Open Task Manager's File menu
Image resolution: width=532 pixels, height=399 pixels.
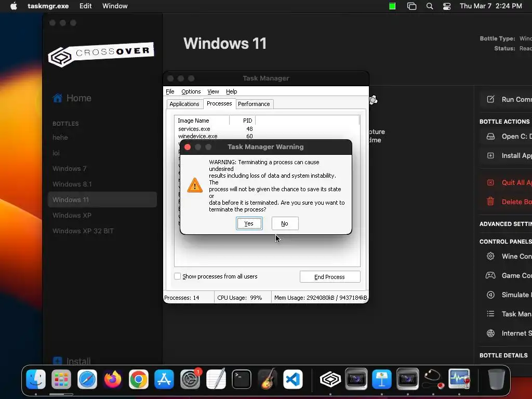point(170,91)
